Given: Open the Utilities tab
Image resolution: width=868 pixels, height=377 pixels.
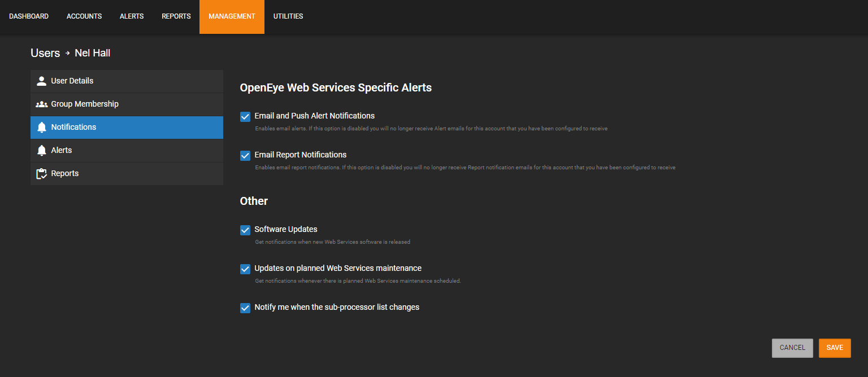Looking at the screenshot, I should click(288, 16).
